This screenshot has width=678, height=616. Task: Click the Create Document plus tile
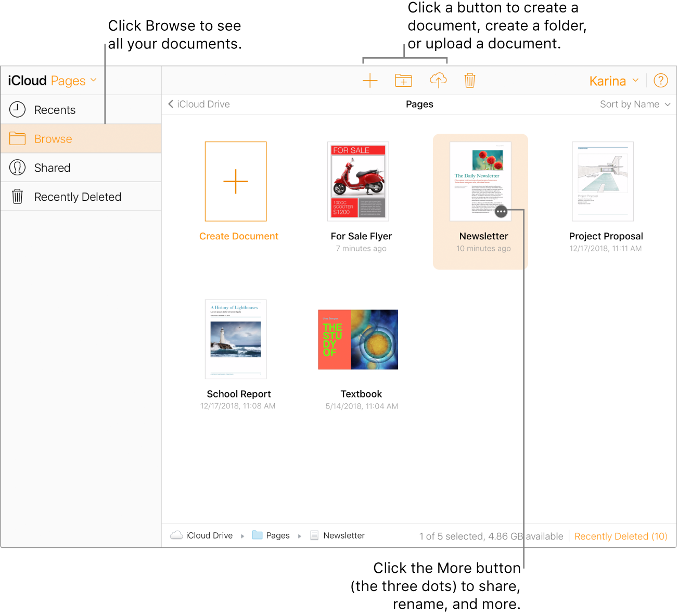click(x=236, y=182)
